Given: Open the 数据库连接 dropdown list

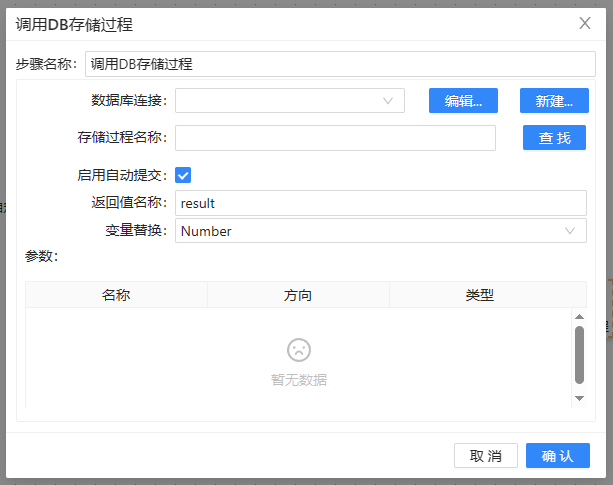Looking at the screenshot, I should [x=290, y=101].
